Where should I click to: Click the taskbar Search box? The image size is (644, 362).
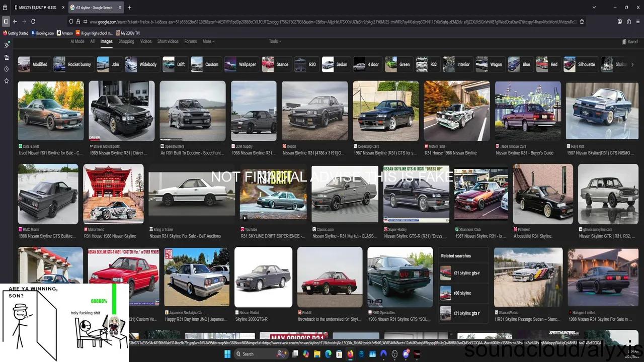pyautogui.click(x=262, y=354)
